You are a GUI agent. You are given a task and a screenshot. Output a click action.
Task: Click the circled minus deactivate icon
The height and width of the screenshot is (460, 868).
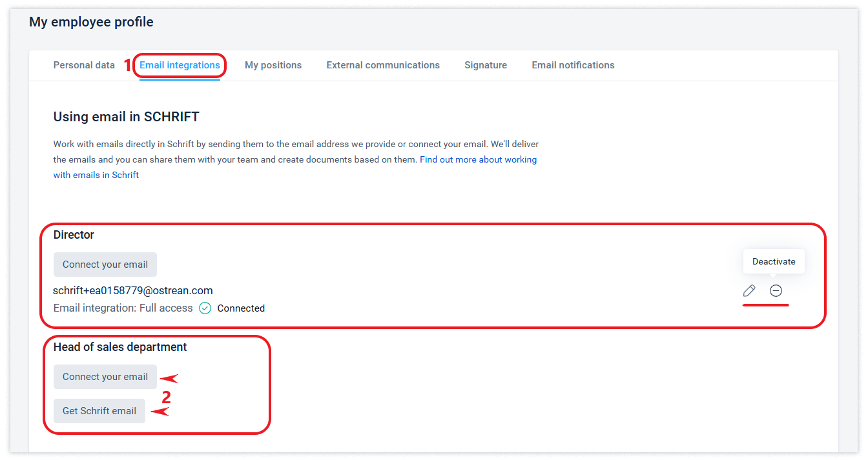(776, 291)
